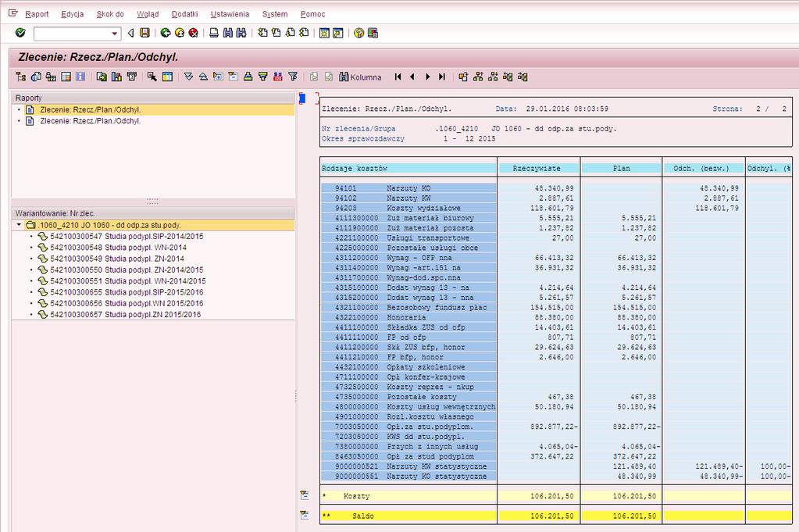Click the Create new session icon

click(324, 33)
